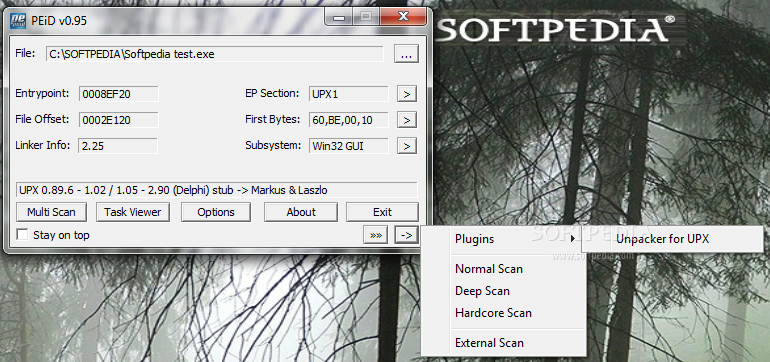
Task: Click the Exit button
Action: 382,212
